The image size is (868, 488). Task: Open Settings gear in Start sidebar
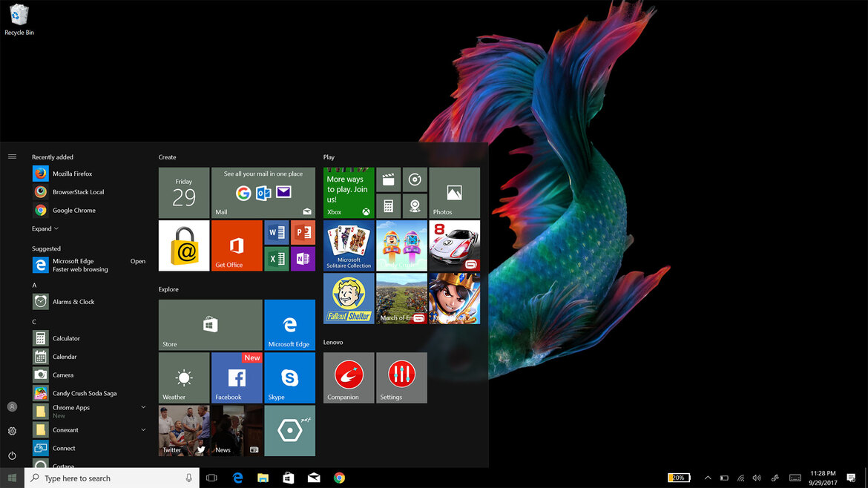(x=12, y=431)
